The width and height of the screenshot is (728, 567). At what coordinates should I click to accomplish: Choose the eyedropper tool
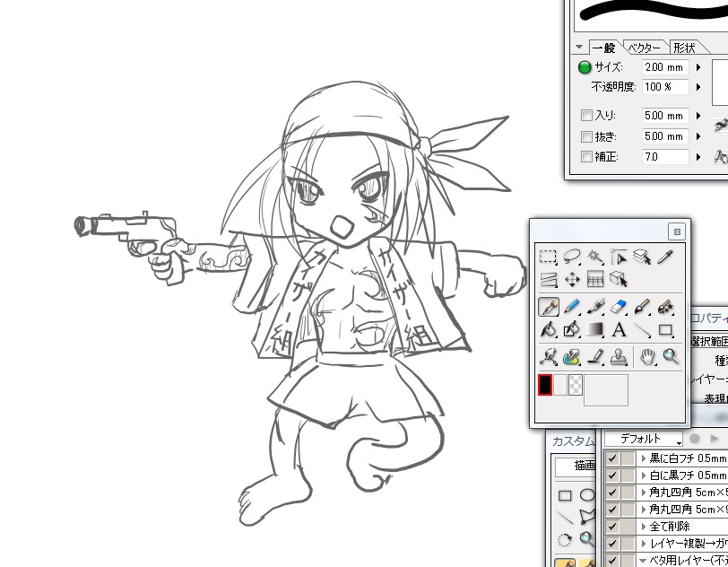(x=665, y=257)
